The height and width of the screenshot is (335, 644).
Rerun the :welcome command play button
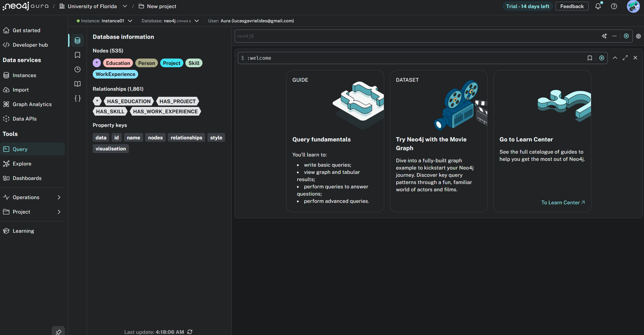[602, 58]
